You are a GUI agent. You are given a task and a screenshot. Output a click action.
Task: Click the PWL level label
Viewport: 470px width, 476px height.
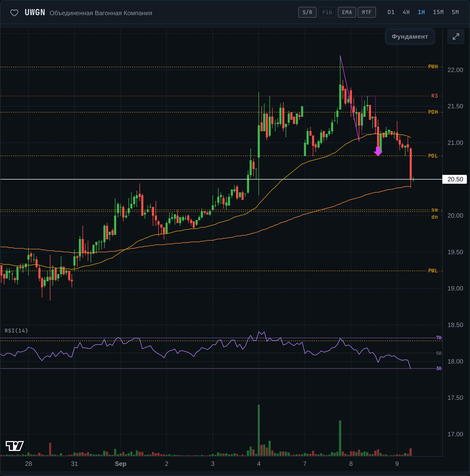click(433, 271)
